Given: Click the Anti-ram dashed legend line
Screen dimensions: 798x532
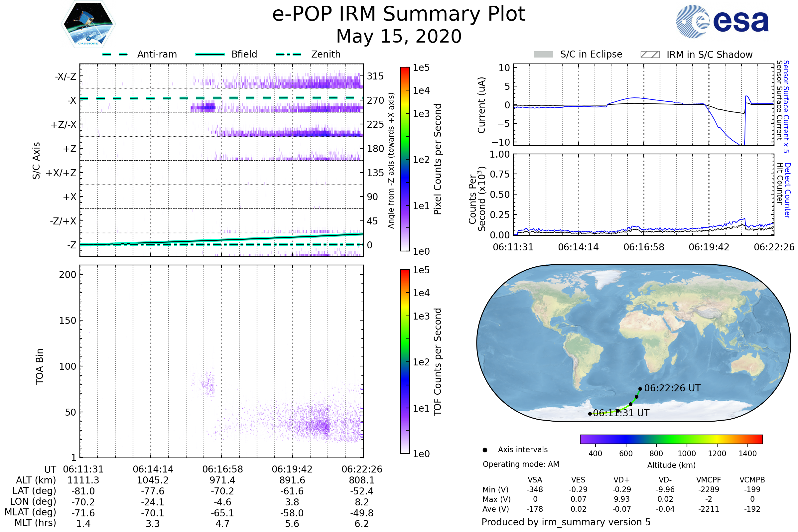Looking at the screenshot, I should point(115,54).
